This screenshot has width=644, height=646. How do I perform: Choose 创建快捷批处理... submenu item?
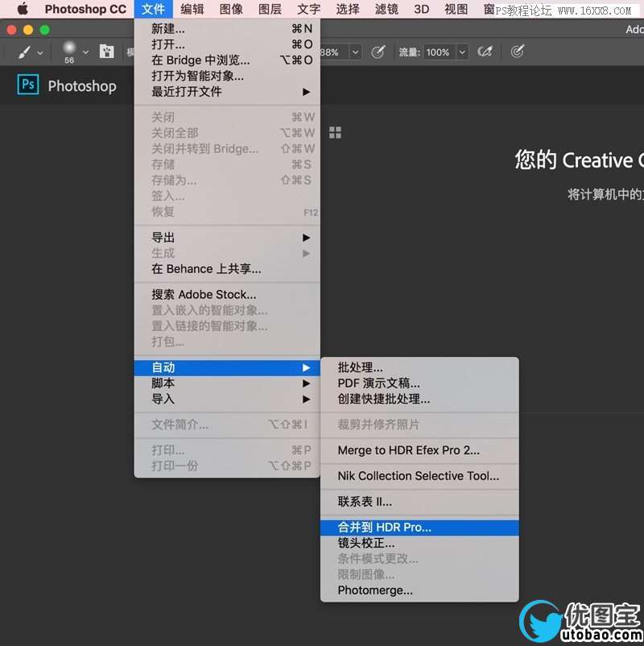(x=419, y=399)
